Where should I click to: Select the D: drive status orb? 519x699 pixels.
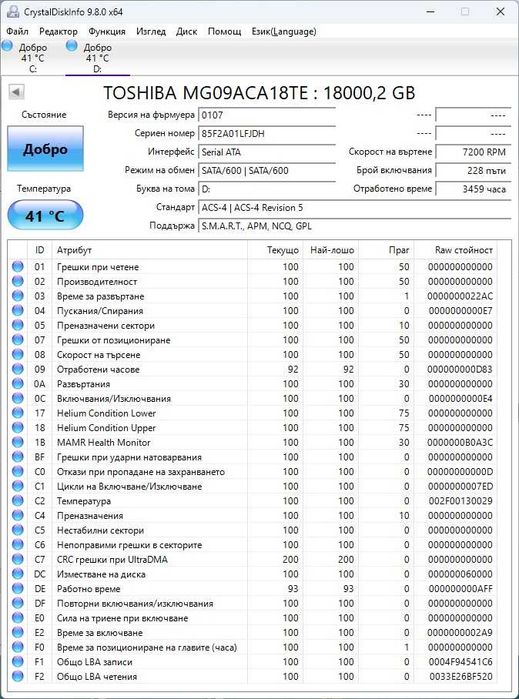(x=72, y=45)
